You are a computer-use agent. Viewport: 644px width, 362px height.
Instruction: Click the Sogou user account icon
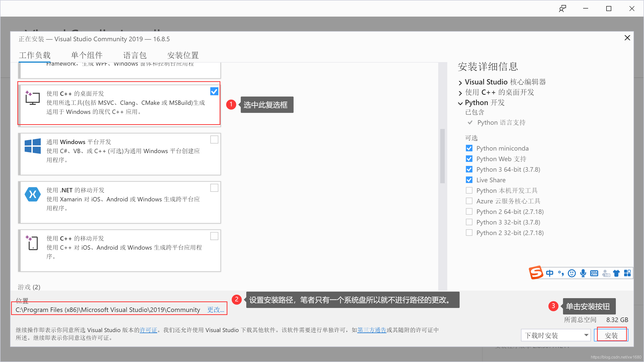tap(606, 273)
